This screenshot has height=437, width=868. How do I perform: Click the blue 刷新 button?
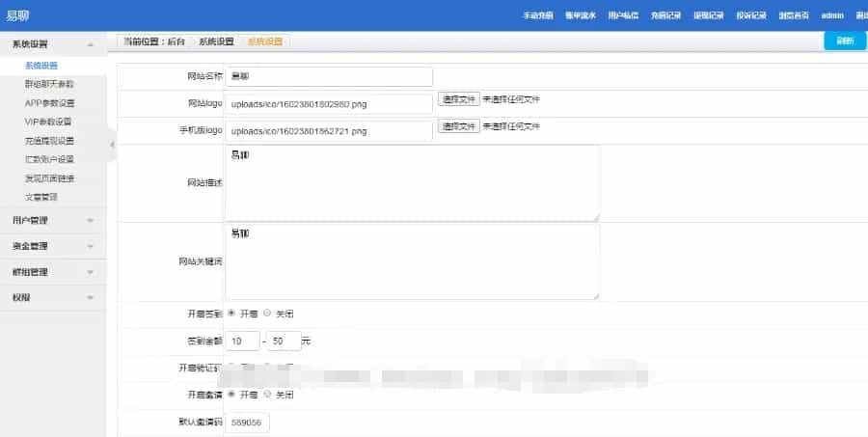845,41
